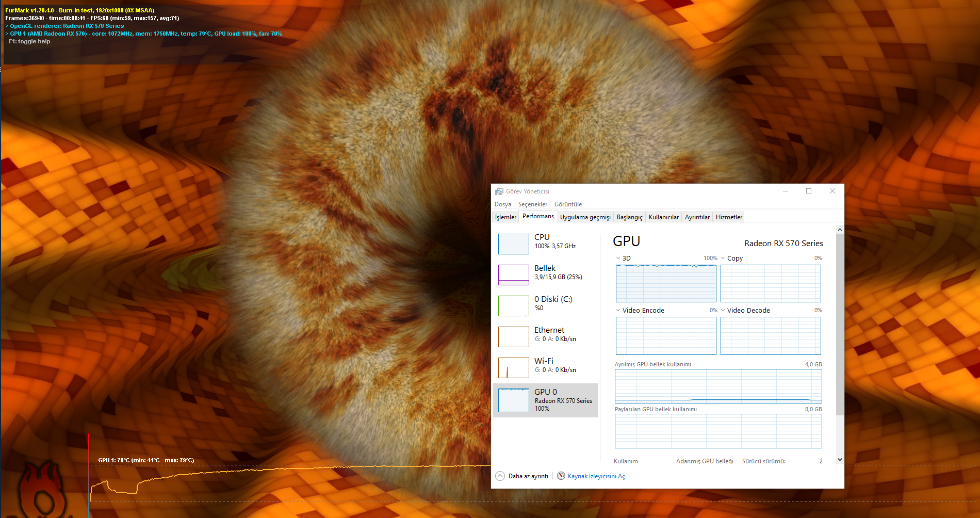This screenshot has height=518, width=980.
Task: Open Kaynak İzleyicisini Aç link
Action: [x=596, y=476]
